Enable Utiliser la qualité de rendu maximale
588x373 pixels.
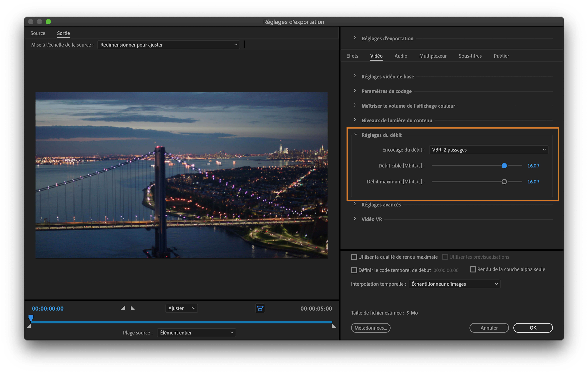[354, 257]
